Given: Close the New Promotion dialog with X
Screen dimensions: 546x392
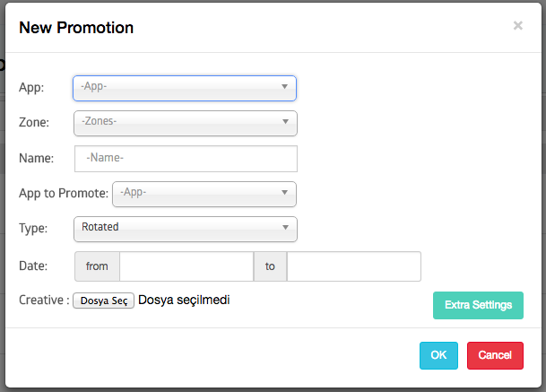Looking at the screenshot, I should [518, 25].
